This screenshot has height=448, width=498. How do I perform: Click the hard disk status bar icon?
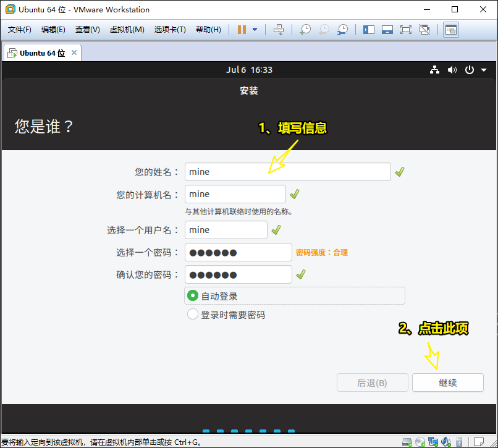point(407,442)
